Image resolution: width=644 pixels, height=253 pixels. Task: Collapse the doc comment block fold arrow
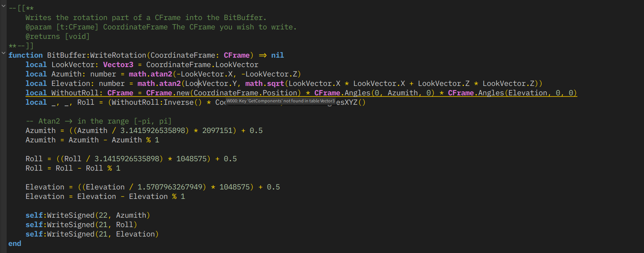click(x=4, y=6)
